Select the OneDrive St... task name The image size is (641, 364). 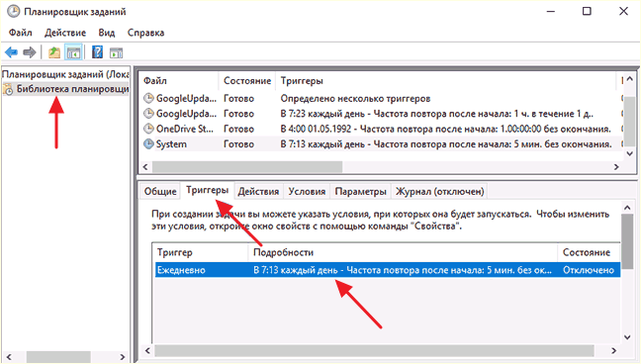pos(185,129)
